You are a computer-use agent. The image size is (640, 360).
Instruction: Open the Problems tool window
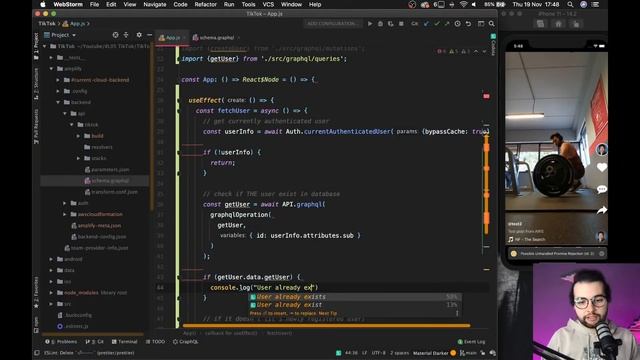[x=61, y=342]
